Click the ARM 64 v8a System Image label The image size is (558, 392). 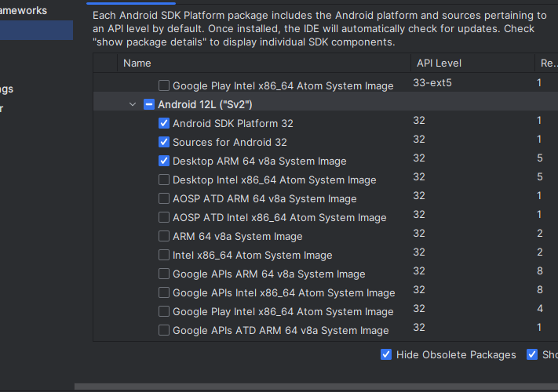237,237
